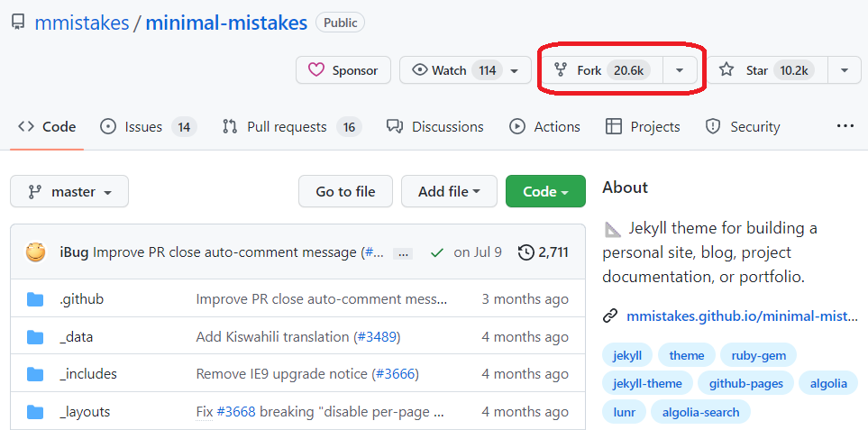
Task: Select the algolia topic tag
Action: (x=828, y=383)
